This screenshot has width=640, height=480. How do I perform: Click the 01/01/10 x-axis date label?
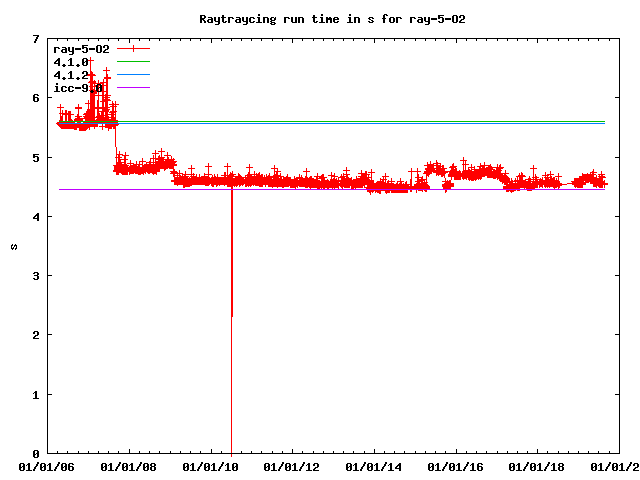click(x=210, y=467)
